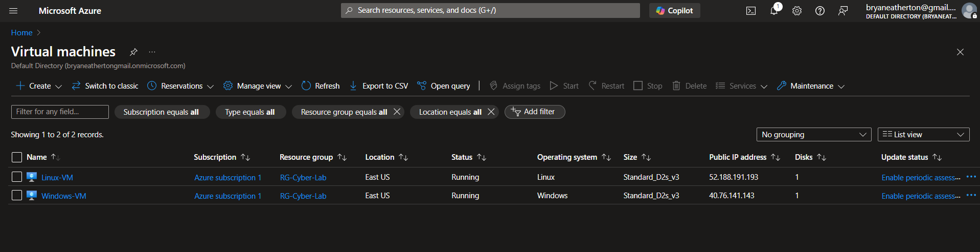This screenshot has width=980, height=252.
Task: Check the Linux-VM row checkbox
Action: point(17,177)
